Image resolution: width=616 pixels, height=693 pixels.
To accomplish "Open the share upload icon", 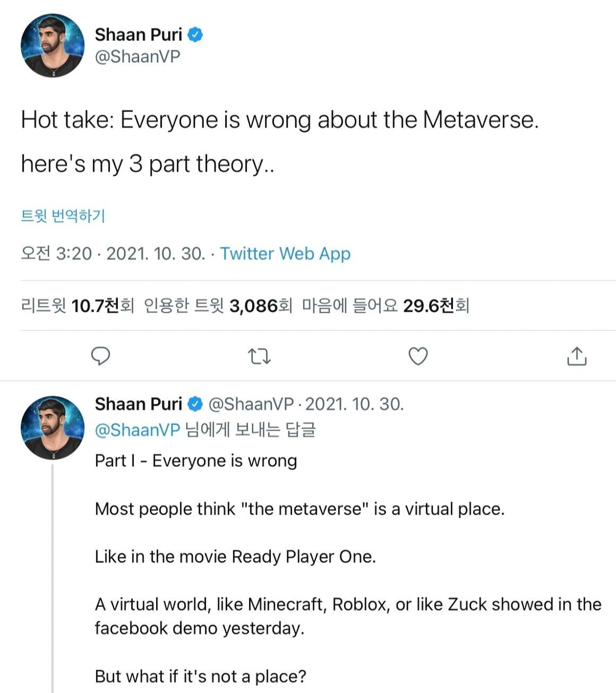I will click(577, 356).
